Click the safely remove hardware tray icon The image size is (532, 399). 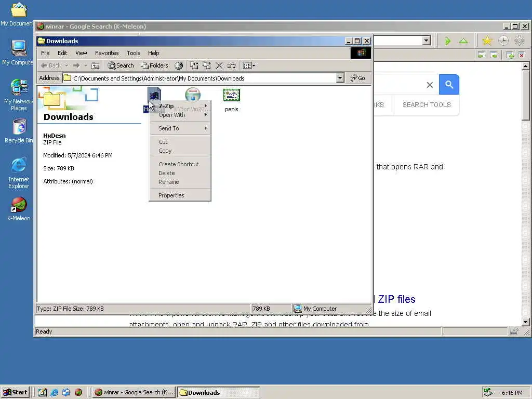[488, 393]
